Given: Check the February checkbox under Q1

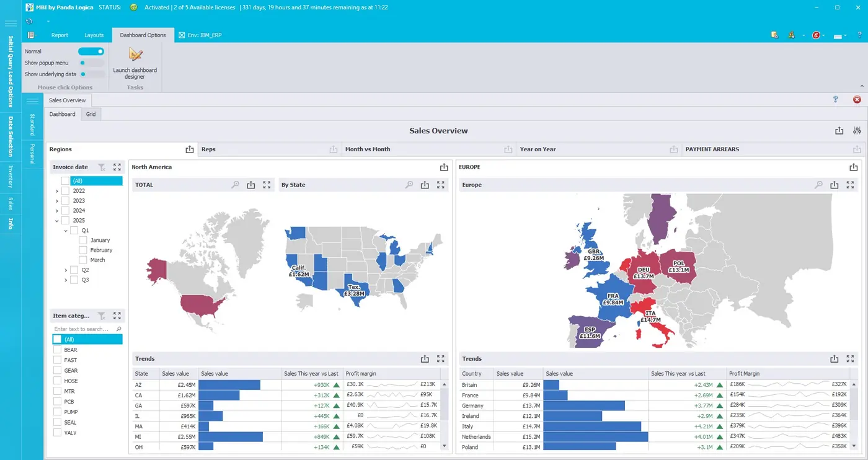Looking at the screenshot, I should (83, 250).
